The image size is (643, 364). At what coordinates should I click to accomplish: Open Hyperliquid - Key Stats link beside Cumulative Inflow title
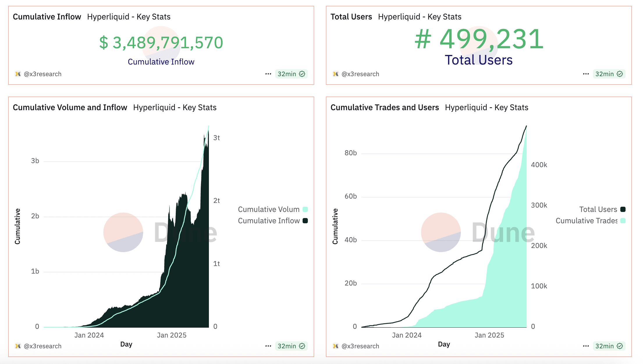[129, 17]
